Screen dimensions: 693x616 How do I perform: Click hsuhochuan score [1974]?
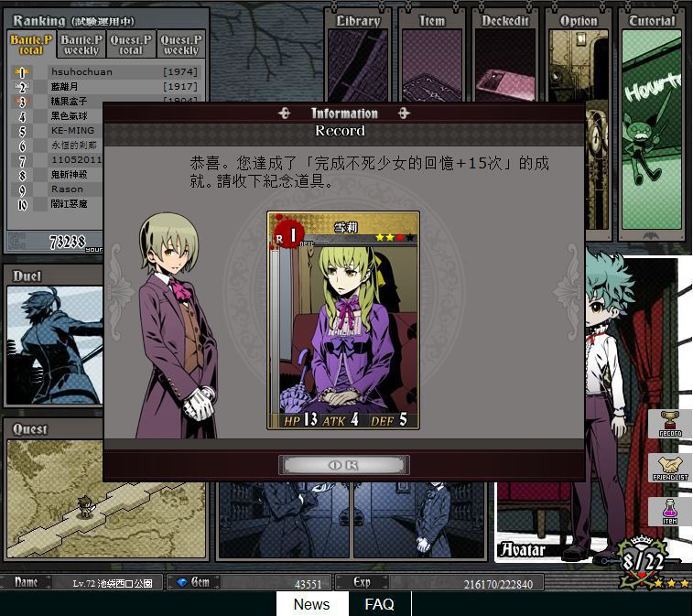tap(179, 71)
